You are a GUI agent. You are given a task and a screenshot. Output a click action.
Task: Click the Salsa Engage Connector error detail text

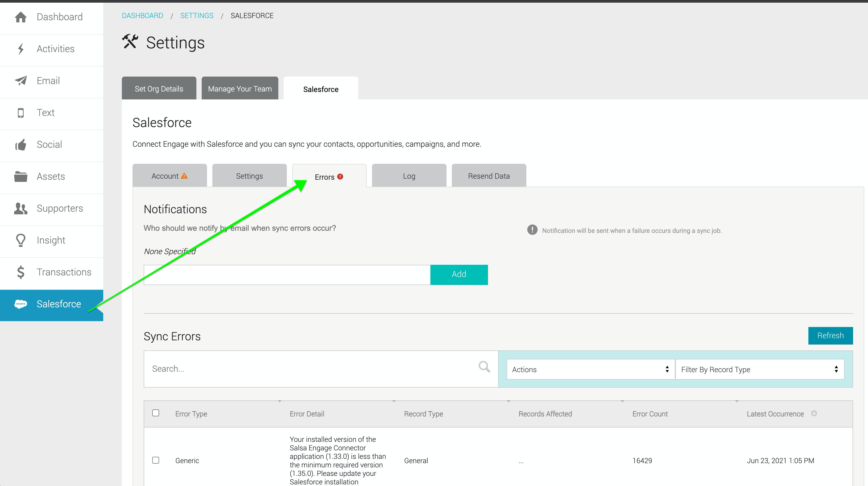pyautogui.click(x=338, y=460)
